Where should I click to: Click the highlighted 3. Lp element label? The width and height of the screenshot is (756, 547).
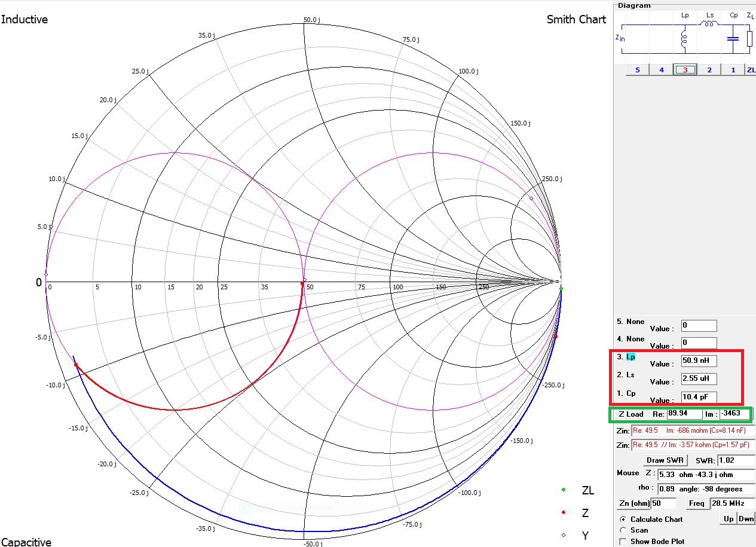click(x=626, y=357)
